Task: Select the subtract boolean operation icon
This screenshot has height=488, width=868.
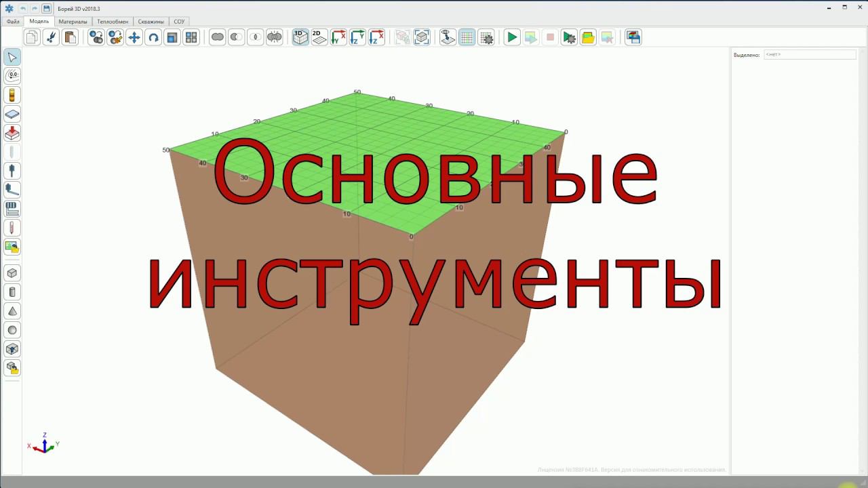Action: tap(237, 37)
